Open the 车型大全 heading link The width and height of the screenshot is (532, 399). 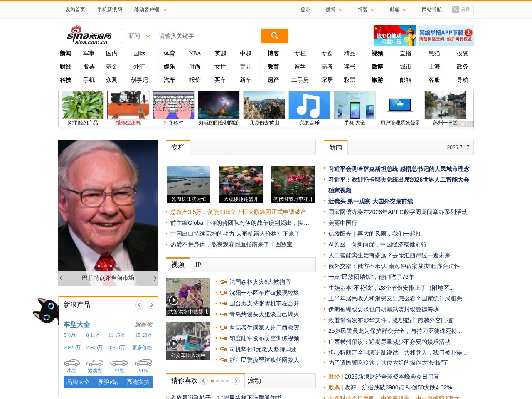pos(77,325)
